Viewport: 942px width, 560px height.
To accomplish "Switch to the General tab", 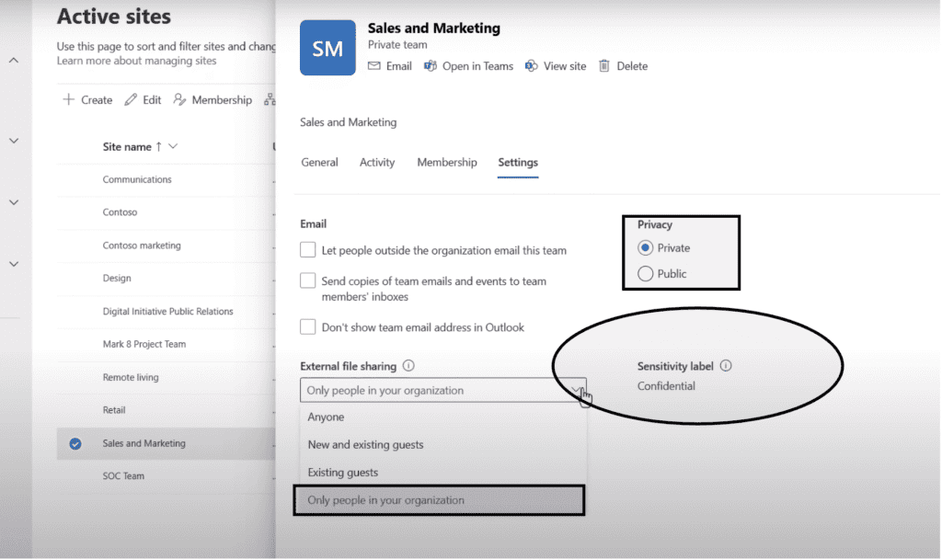I will tap(319, 162).
